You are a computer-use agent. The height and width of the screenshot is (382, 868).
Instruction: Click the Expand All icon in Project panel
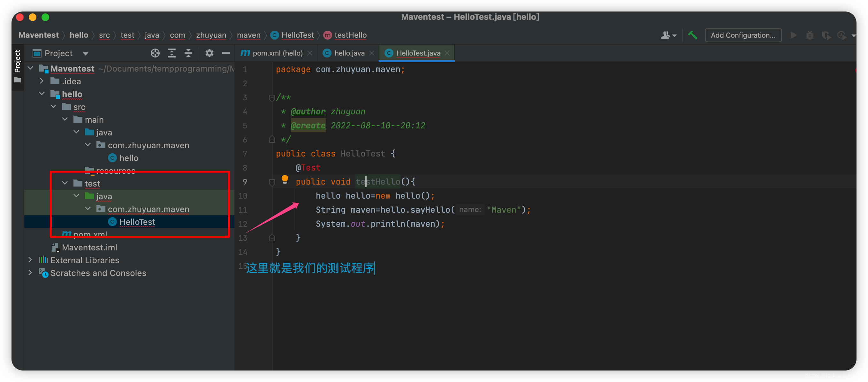(172, 53)
